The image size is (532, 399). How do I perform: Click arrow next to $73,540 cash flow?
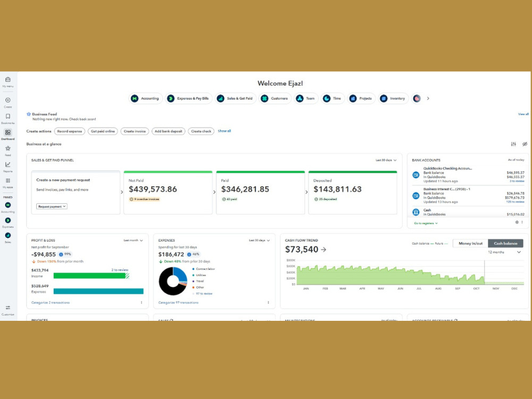click(323, 250)
